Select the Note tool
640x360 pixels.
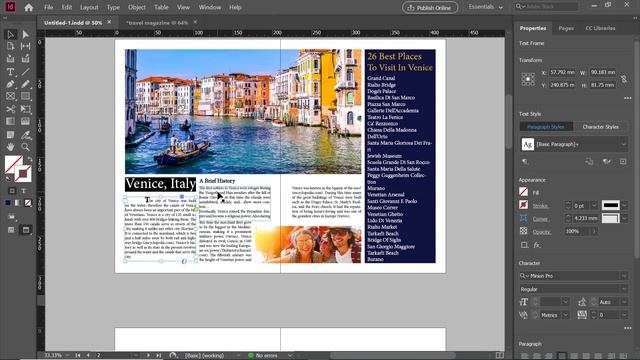[10, 134]
